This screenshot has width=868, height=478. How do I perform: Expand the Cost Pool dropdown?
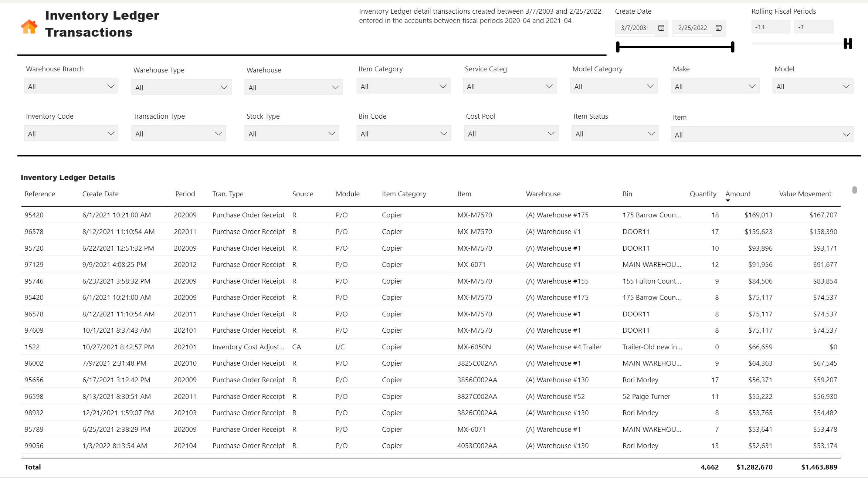click(511, 133)
